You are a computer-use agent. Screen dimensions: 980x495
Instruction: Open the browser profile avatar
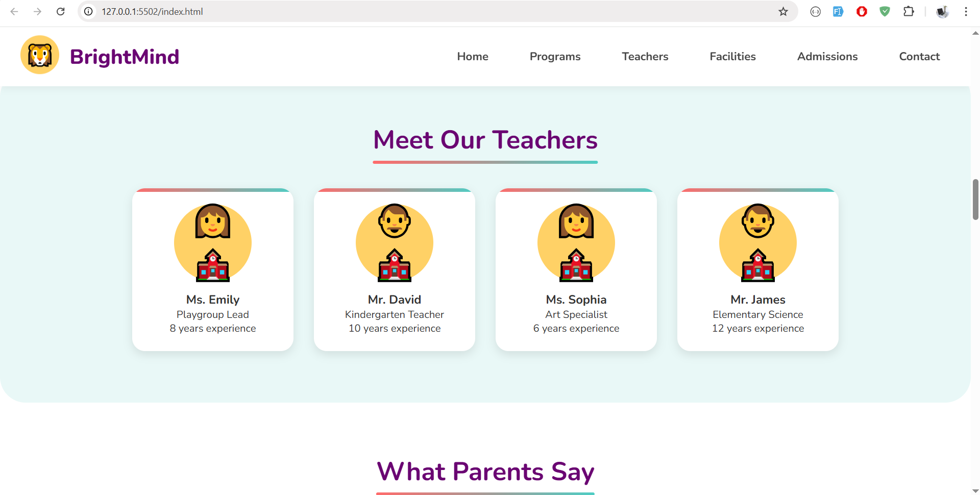click(942, 12)
